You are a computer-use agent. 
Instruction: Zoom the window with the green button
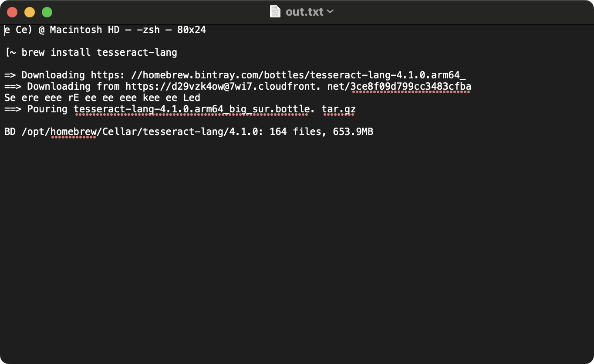pos(47,12)
